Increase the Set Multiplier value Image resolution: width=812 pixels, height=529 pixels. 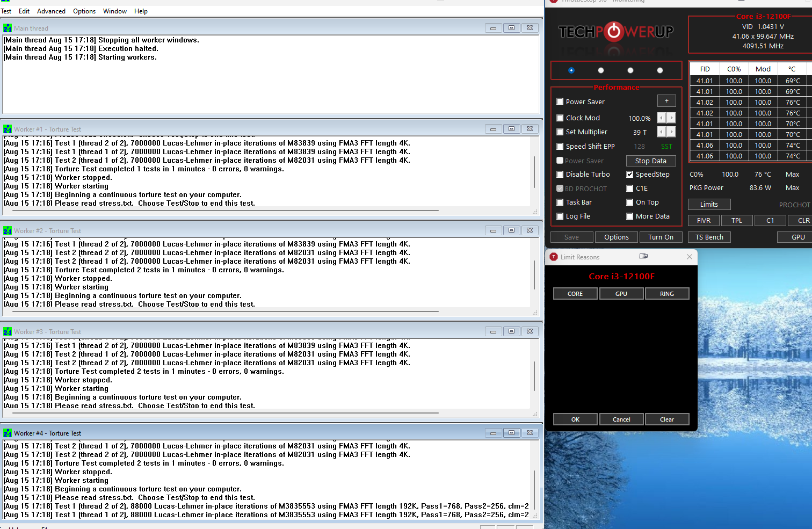pyautogui.click(x=671, y=132)
